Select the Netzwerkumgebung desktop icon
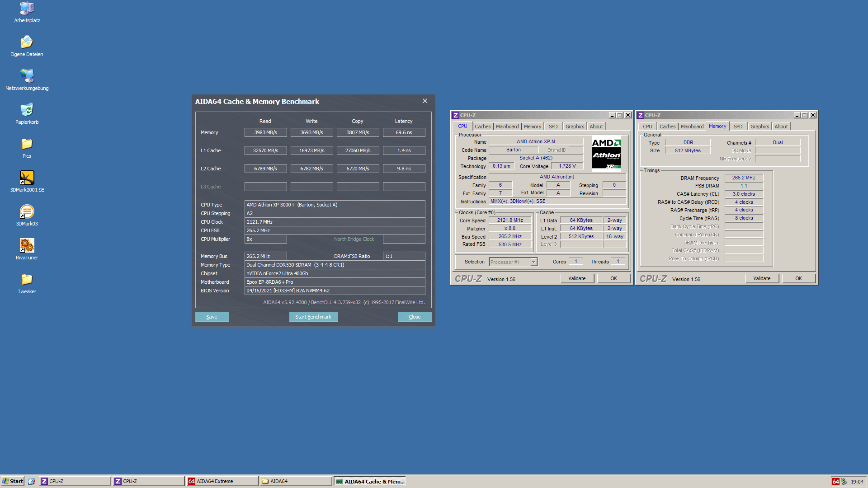 point(27,80)
